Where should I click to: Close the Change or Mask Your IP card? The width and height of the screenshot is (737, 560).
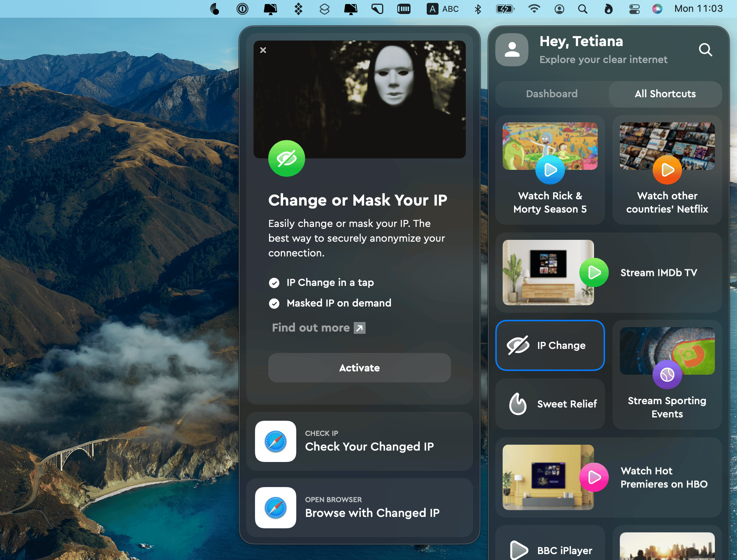pos(263,50)
